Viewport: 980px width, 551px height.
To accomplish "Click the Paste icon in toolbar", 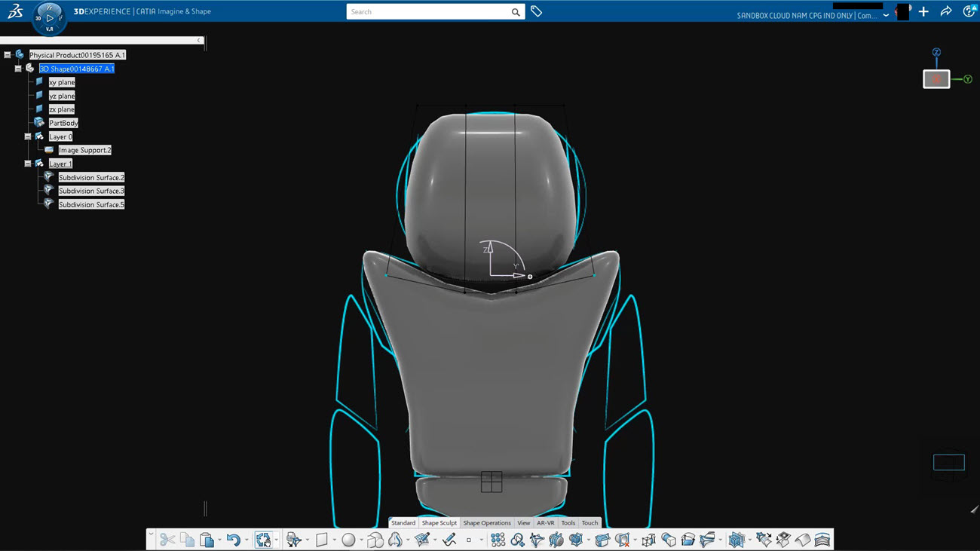I will 207,540.
